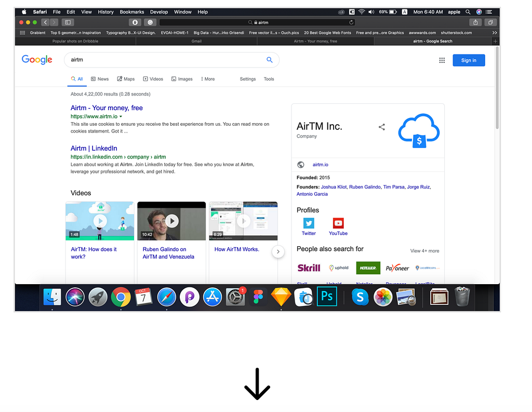Switch to the Maps results tab
The image size is (532, 412).
[x=126, y=79]
